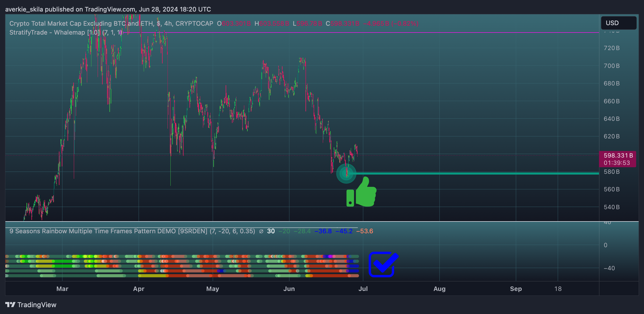Click the 720 B price axis label
This screenshot has height=314, width=644.
[612, 48]
